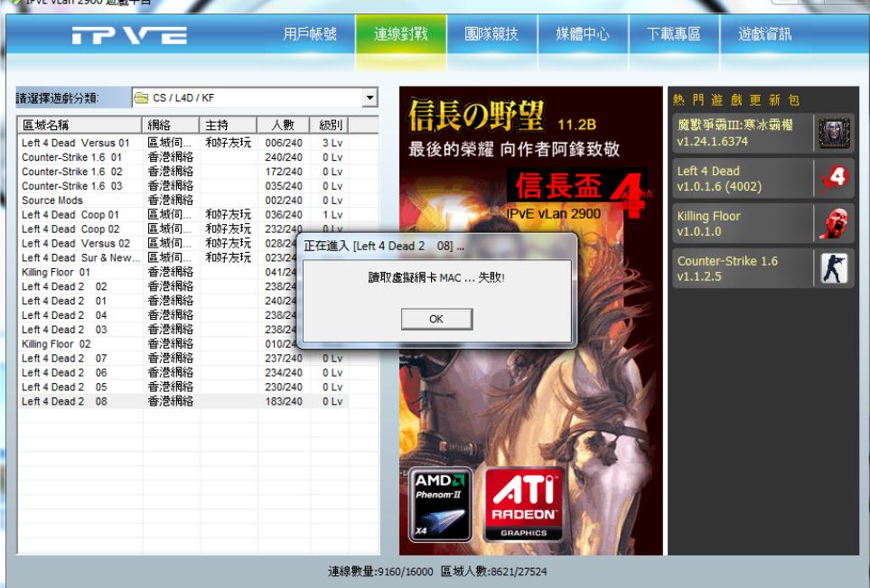Click the ATI Radeon Graphics logo
Screen dimensions: 870x588
click(524, 505)
